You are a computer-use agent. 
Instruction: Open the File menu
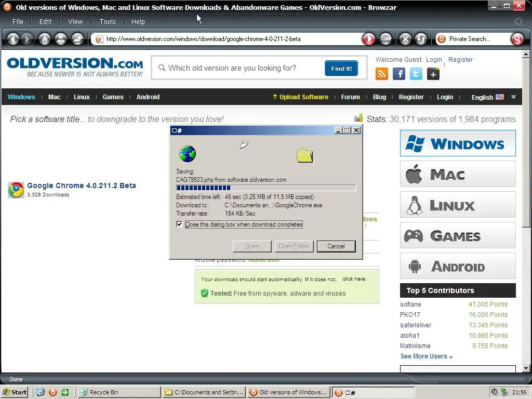[18, 21]
